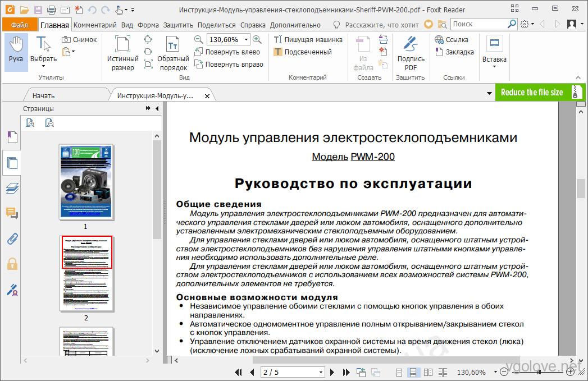Rotate the page with Повернуть вправо

point(229,64)
